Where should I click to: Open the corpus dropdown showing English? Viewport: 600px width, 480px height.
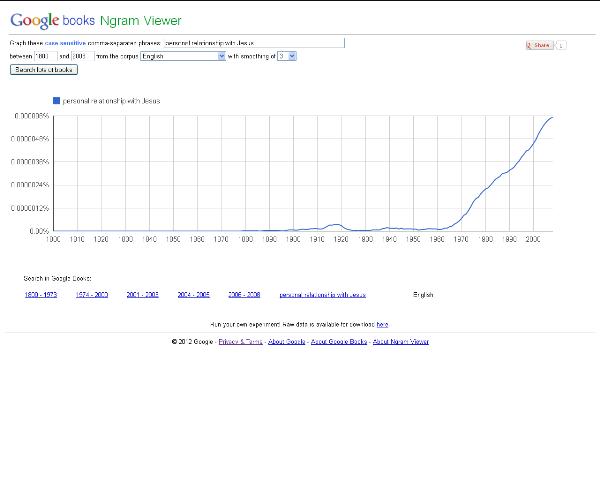click(183, 57)
